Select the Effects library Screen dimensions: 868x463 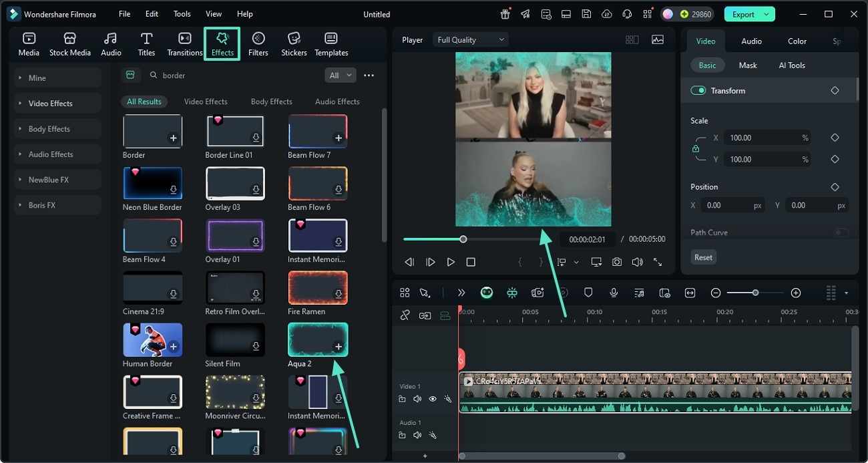point(222,44)
